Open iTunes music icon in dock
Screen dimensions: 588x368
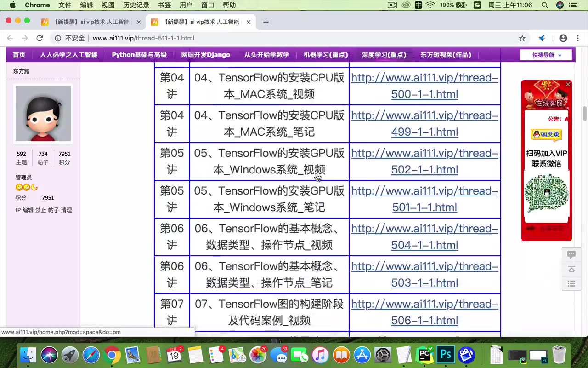321,355
